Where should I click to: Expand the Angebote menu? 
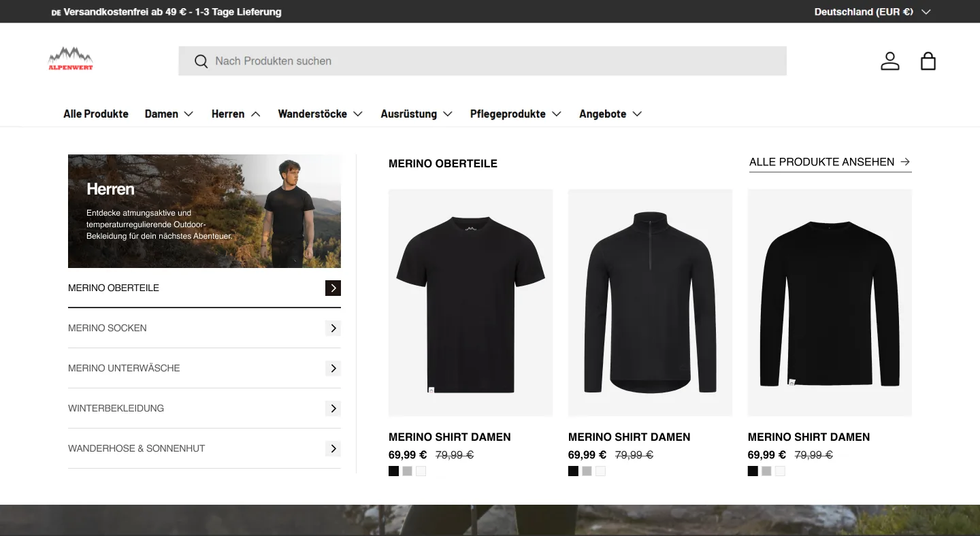[610, 114]
